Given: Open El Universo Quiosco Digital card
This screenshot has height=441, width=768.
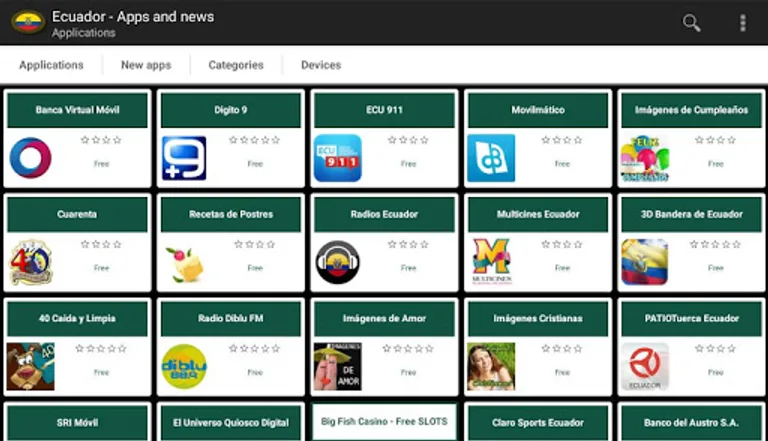Looking at the screenshot, I should click(231, 422).
